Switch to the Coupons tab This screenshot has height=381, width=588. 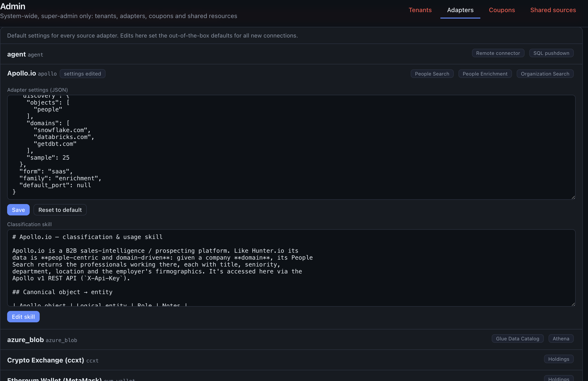tap(502, 10)
